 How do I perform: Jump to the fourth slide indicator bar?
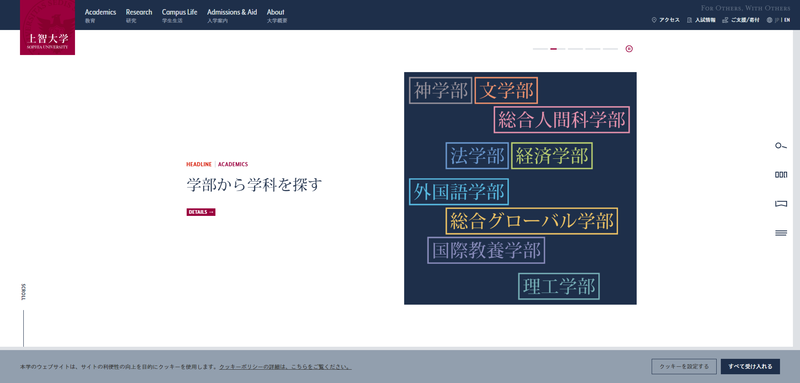click(x=593, y=49)
